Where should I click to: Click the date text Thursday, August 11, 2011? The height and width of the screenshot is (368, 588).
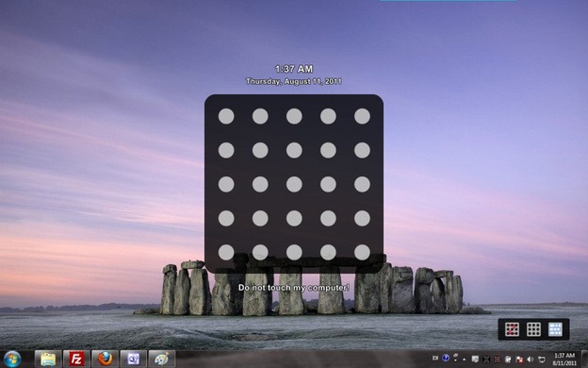pos(294,81)
